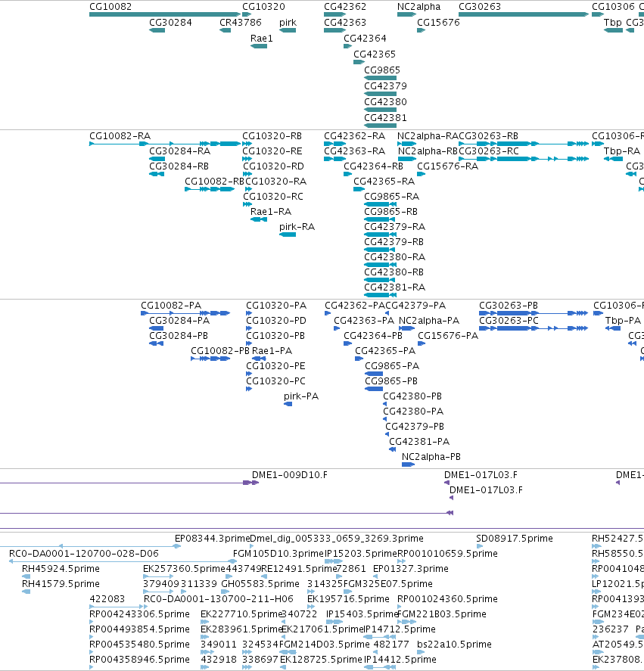This screenshot has width=644, height=671.
Task: Open transcript CG10320-RB
Action: point(272,136)
